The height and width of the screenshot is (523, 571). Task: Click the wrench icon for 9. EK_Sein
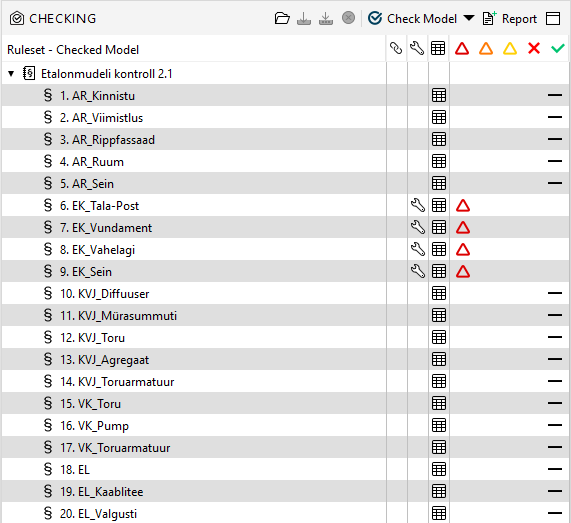click(x=418, y=271)
